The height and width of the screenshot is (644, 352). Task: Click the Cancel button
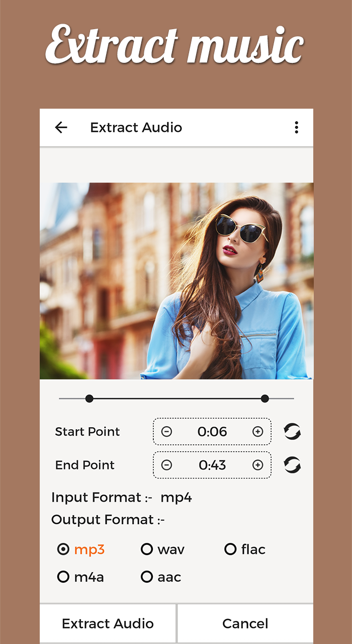[245, 624]
